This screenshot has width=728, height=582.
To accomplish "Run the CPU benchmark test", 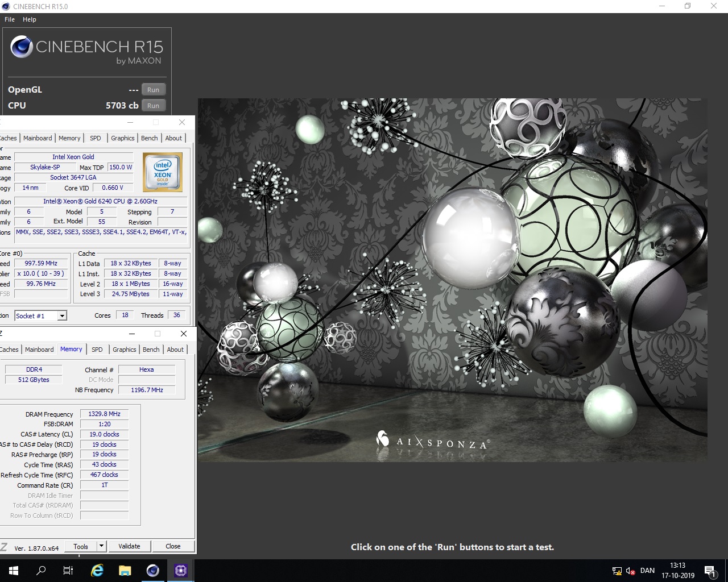I will 154,106.
